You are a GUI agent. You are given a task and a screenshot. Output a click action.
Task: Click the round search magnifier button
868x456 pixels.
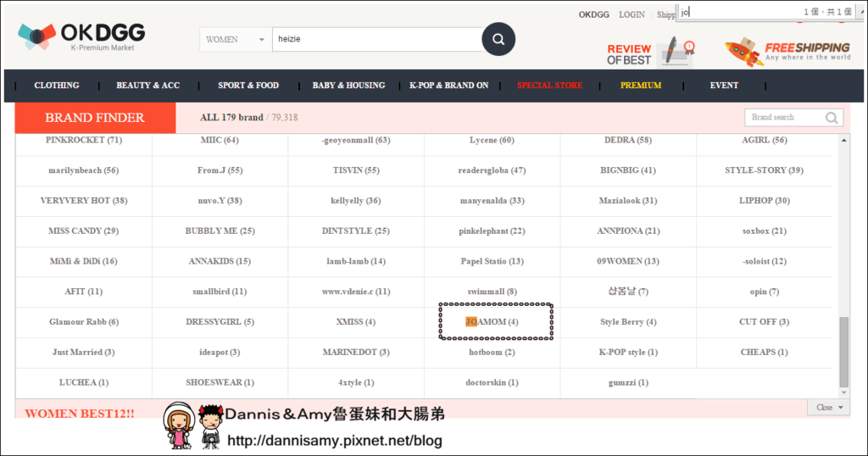498,39
